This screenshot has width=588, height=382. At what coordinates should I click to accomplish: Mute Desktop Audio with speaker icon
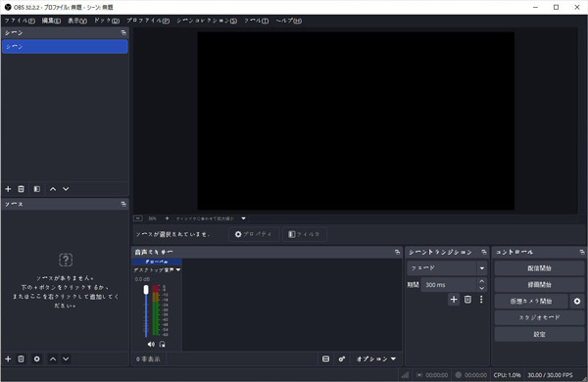(x=151, y=344)
